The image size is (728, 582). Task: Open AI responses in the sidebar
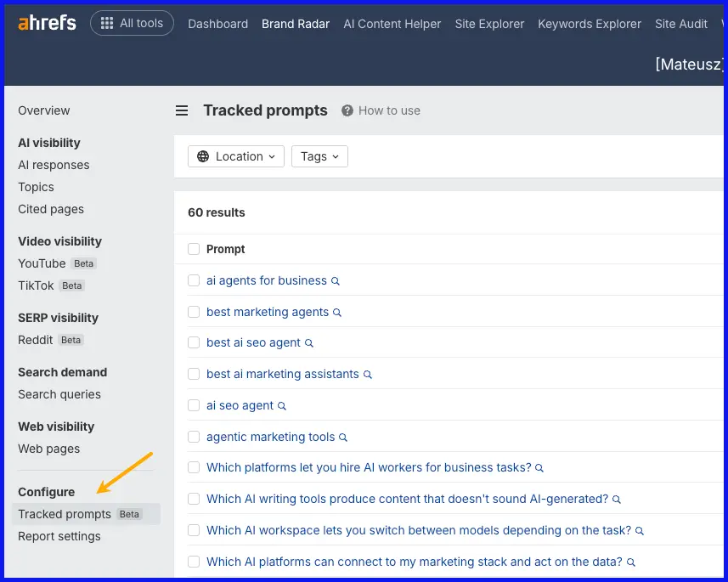(54, 165)
